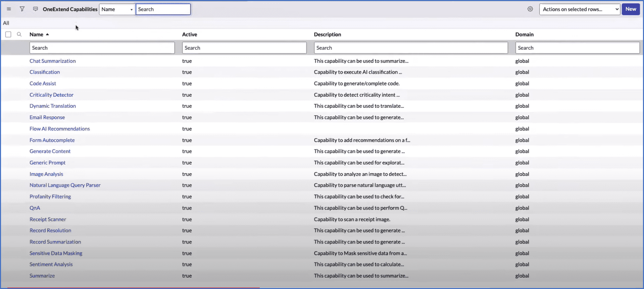Image resolution: width=644 pixels, height=289 pixels.
Task: Click 'Capability to analyze an image to detect...' text
Action: click(360, 174)
